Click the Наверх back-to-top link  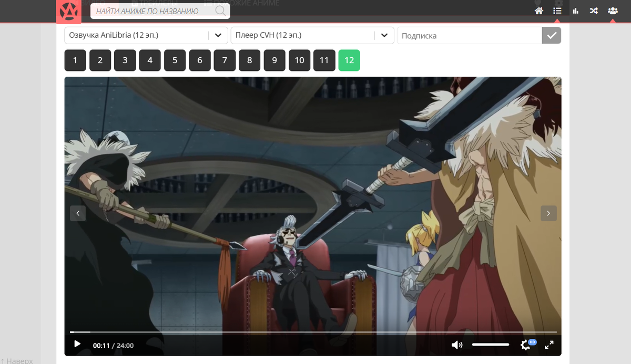coord(17,360)
